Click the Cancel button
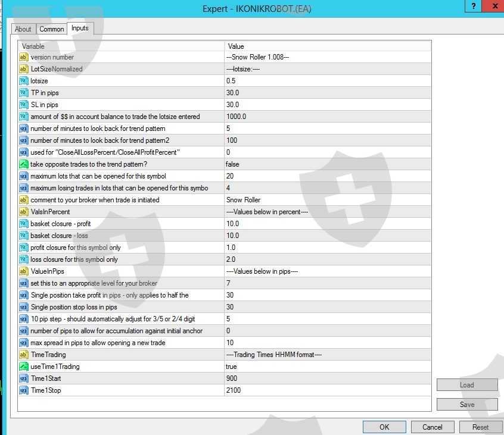 [x=433, y=427]
